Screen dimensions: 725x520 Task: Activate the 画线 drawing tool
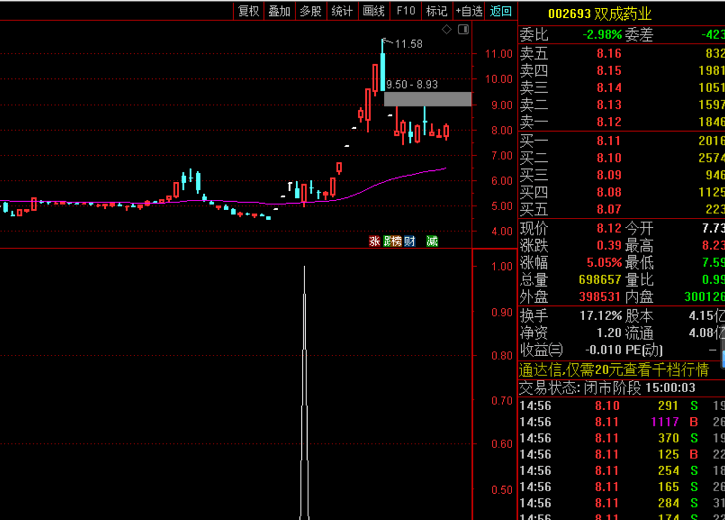point(374,11)
